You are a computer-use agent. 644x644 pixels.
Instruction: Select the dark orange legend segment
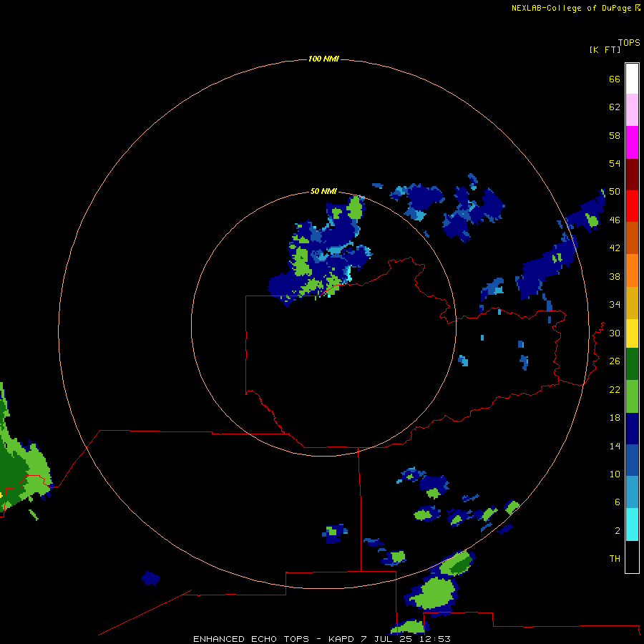pyautogui.click(x=632, y=238)
